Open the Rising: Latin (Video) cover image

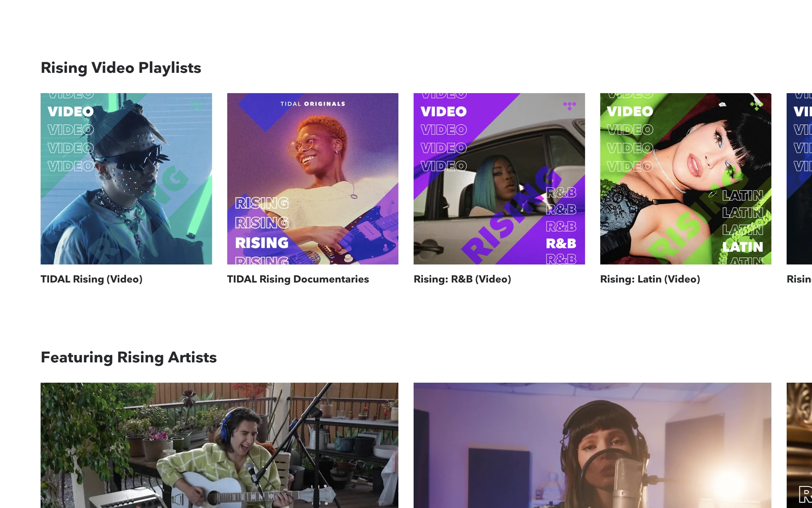click(686, 179)
